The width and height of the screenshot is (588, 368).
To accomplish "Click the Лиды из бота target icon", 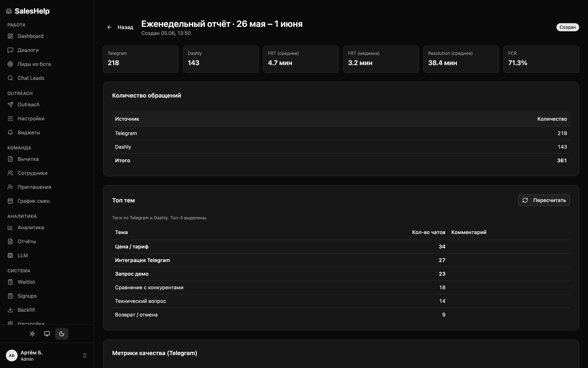I will (x=10, y=64).
